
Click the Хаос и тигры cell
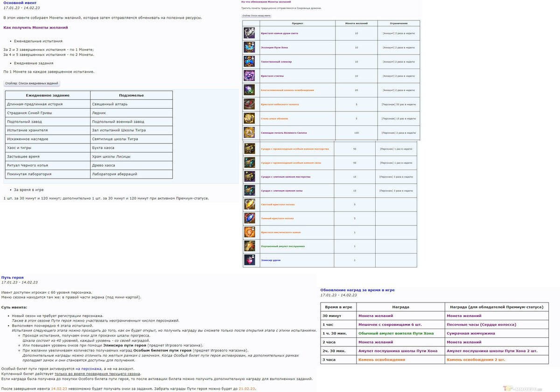pyautogui.click(x=48, y=148)
